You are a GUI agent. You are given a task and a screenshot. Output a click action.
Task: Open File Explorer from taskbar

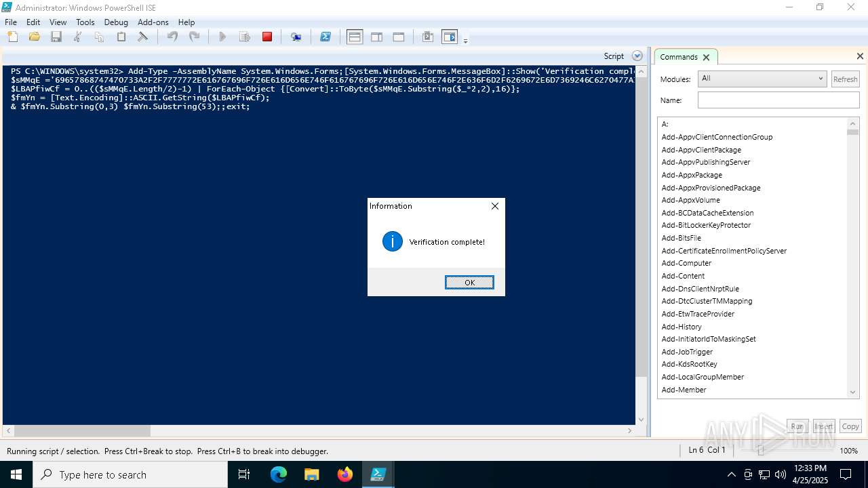point(312,474)
